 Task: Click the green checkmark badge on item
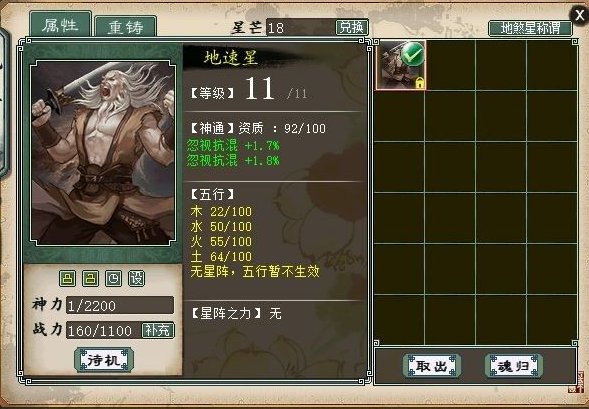(412, 54)
